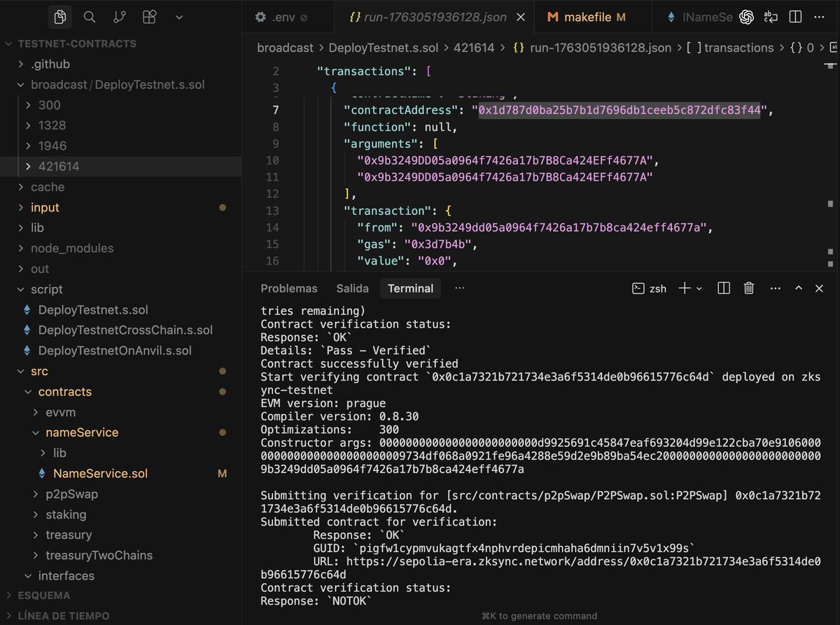Open the new terminal dropdown arrow
840x625 pixels.
pos(699,288)
